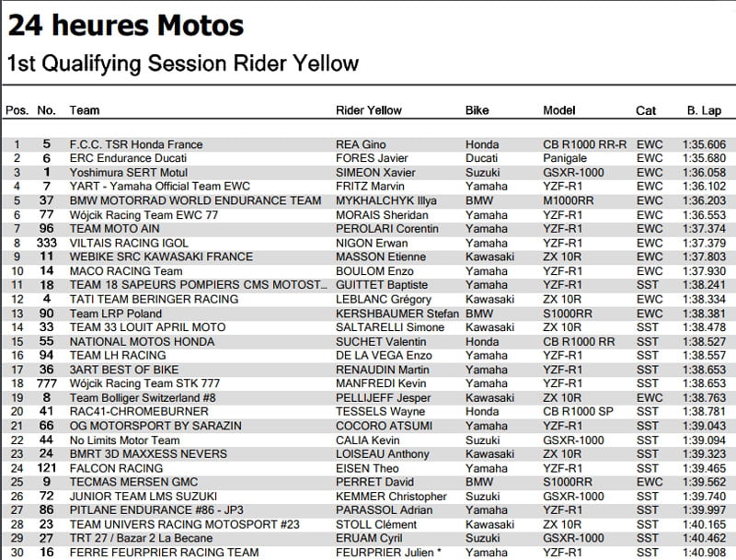Viewport: 736px width, 560px height.
Task: Select the 'Team' column header
Action: (x=85, y=110)
